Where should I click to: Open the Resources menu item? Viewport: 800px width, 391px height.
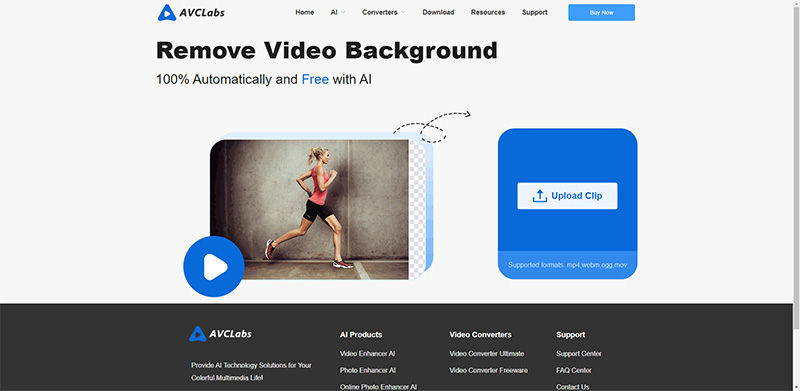pos(488,12)
